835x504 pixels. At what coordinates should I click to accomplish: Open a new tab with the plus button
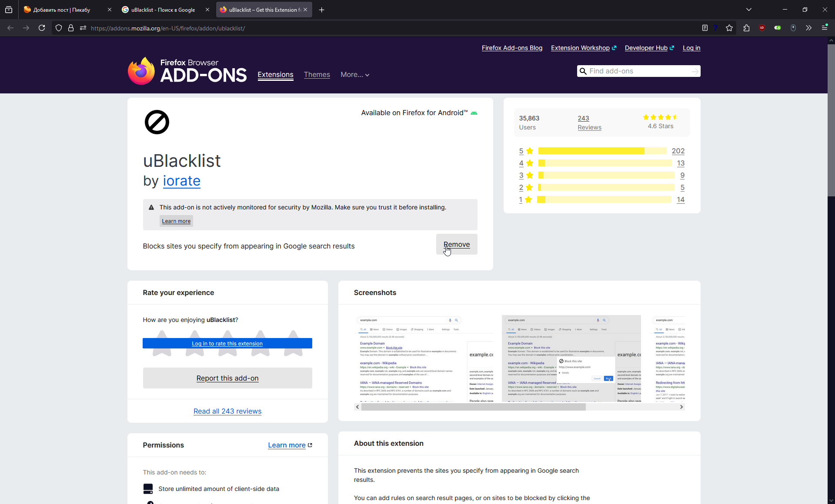(x=321, y=10)
